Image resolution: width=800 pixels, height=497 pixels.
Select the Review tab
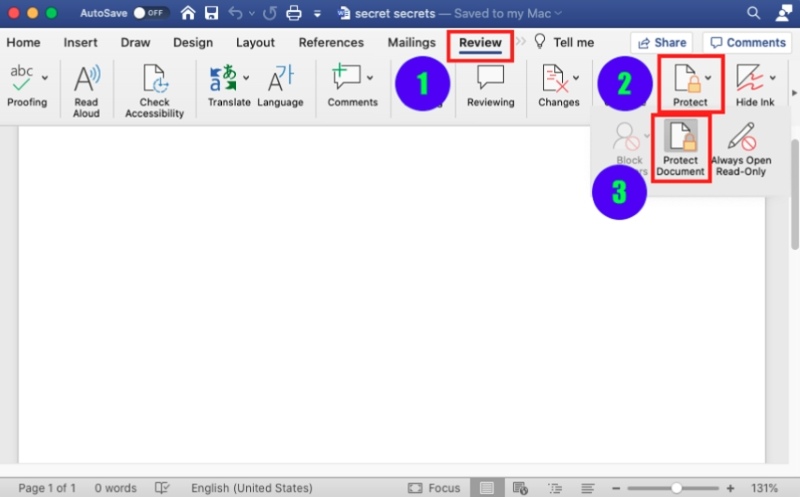[x=480, y=43]
